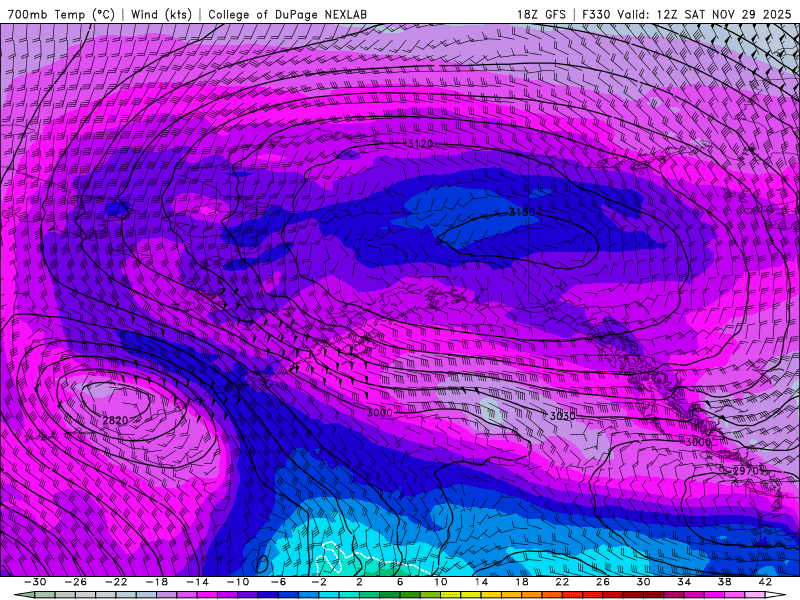
Task: Click the 2 value on the color scale
Action: pyautogui.click(x=359, y=582)
